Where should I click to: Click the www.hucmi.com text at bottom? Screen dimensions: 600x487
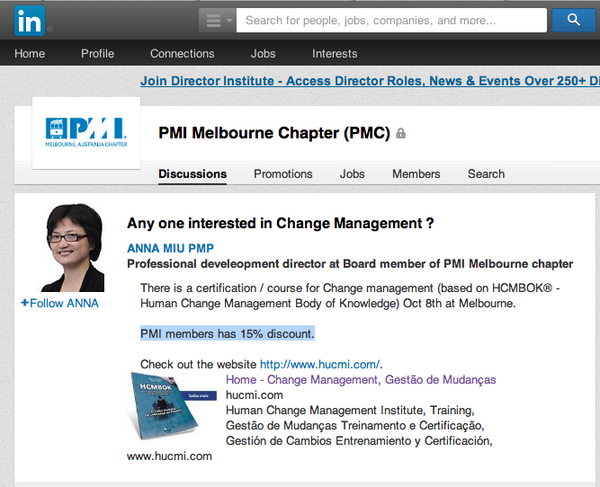tap(169, 456)
